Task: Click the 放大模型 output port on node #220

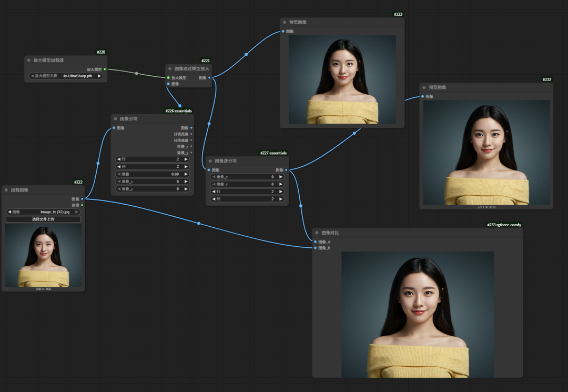Action: click(x=105, y=69)
